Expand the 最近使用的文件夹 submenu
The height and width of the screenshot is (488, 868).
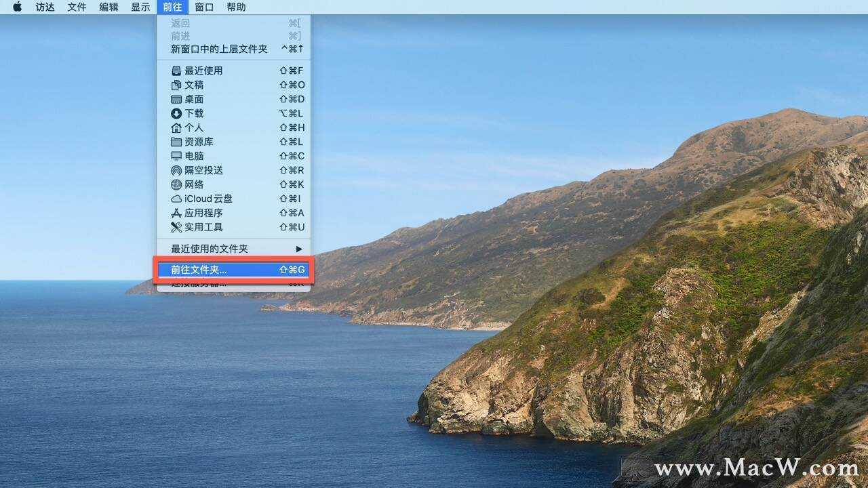233,249
